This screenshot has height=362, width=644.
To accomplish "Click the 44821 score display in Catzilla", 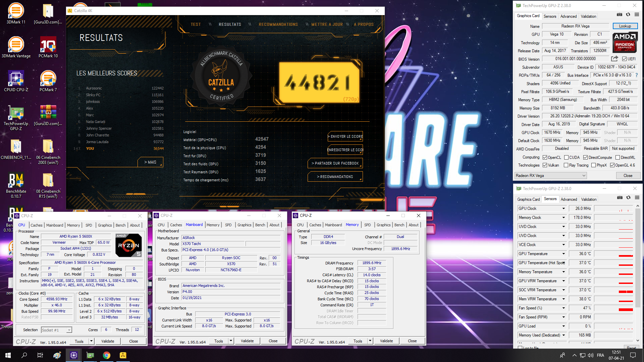I will coord(319,82).
